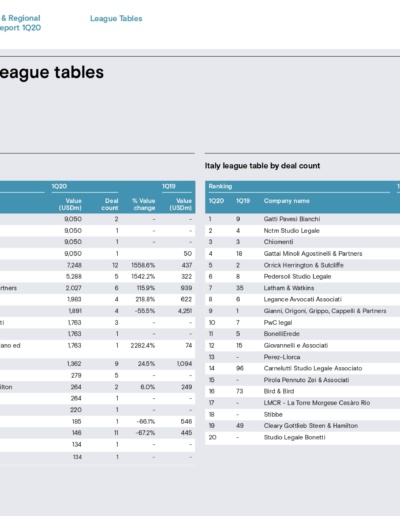Image resolution: width=400 pixels, height=516 pixels.
Task: Click the % Value change column header
Action: pyautogui.click(x=144, y=204)
